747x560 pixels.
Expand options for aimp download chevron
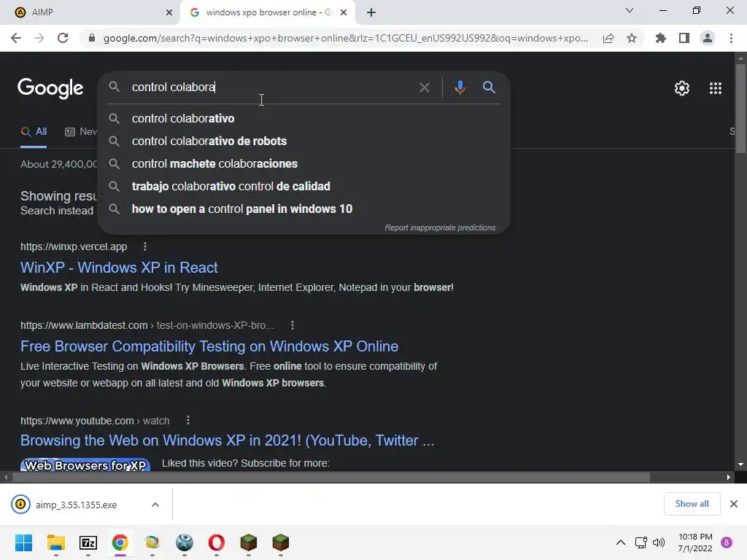point(155,505)
